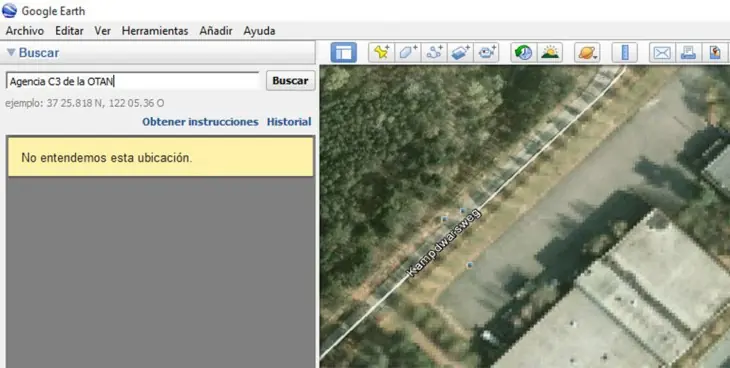Click the Buscar search button
730x368 pixels.
point(291,81)
